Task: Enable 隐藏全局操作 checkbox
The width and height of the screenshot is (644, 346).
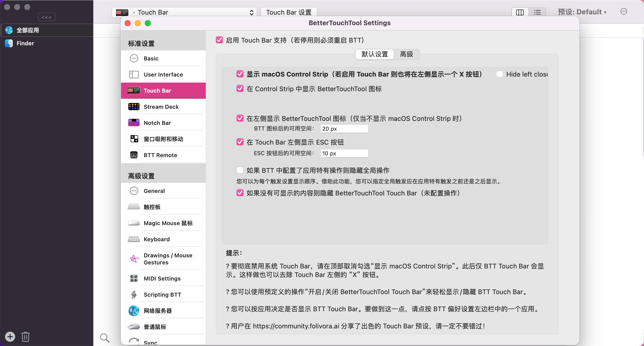Action: point(240,170)
